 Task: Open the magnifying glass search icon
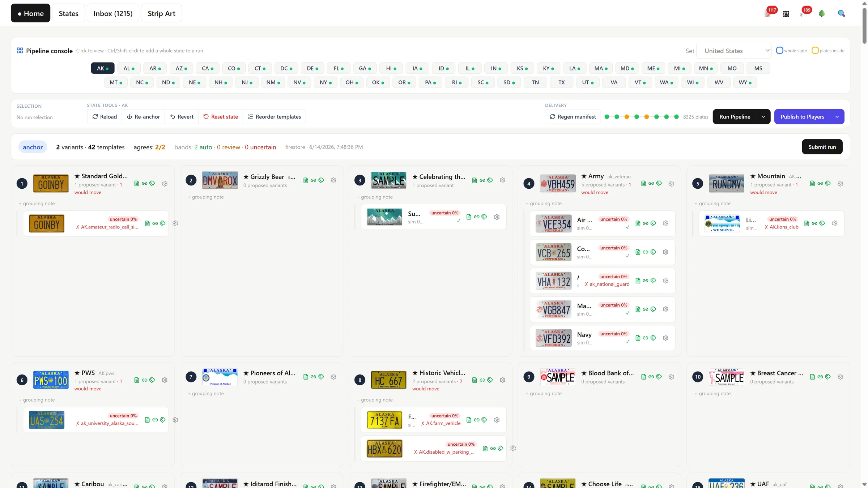[841, 13]
